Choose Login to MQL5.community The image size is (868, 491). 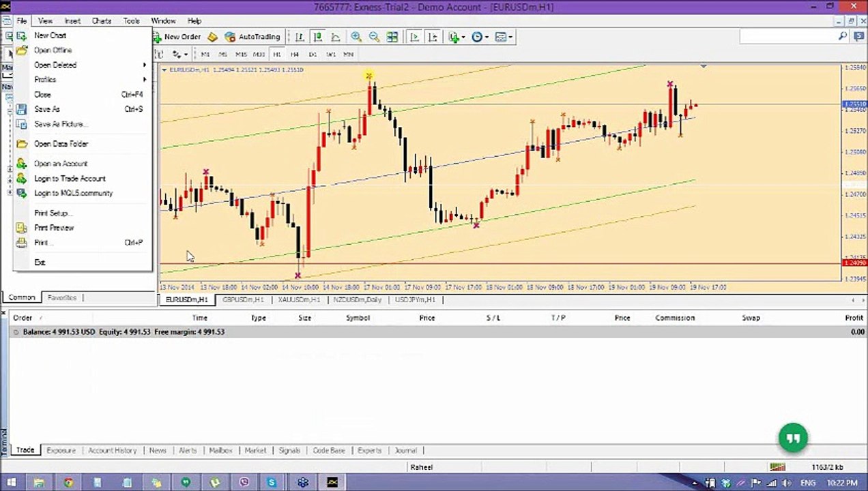click(x=82, y=193)
